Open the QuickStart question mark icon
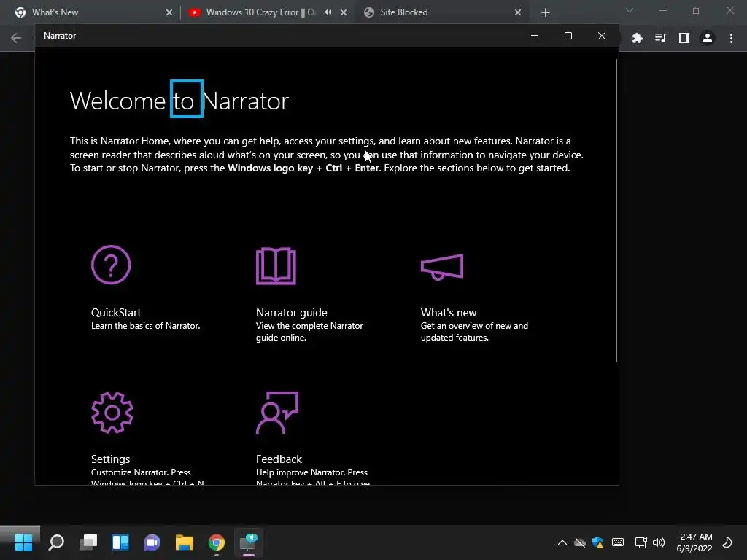This screenshot has width=747, height=560. (x=111, y=265)
